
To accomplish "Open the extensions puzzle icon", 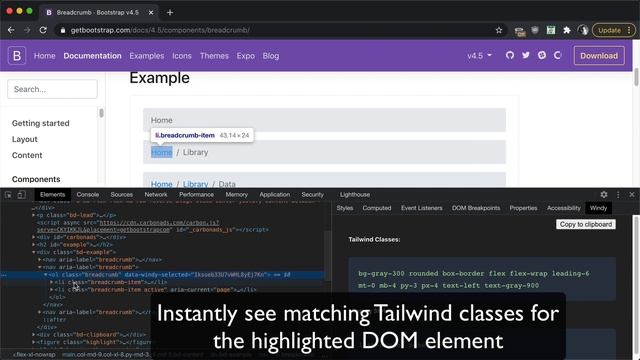I will click(567, 30).
